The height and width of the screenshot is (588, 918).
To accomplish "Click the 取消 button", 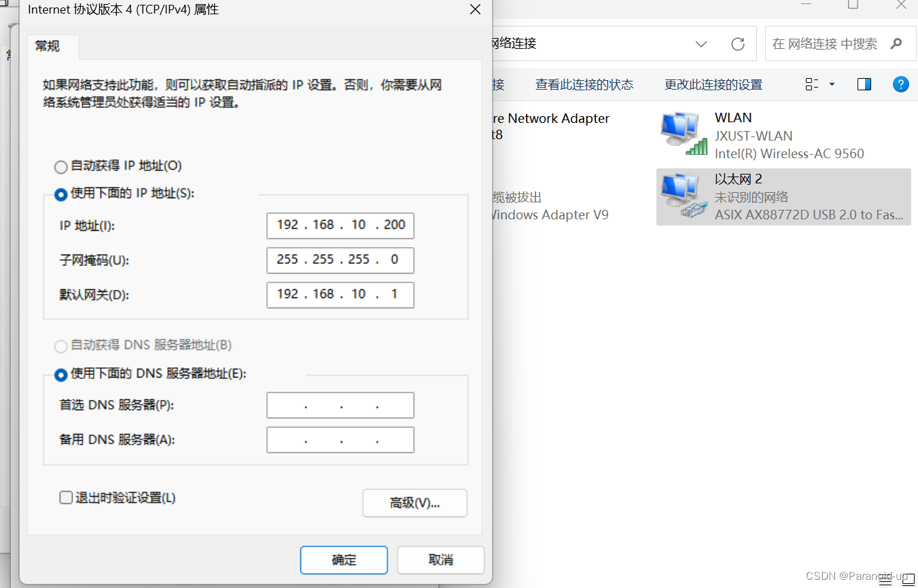I will click(x=440, y=559).
